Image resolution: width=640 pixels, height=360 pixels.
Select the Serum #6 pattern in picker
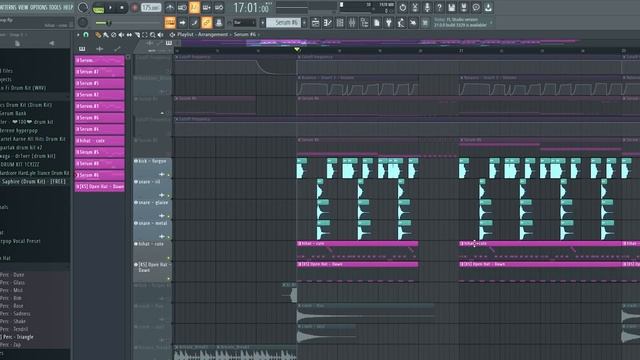point(100,175)
